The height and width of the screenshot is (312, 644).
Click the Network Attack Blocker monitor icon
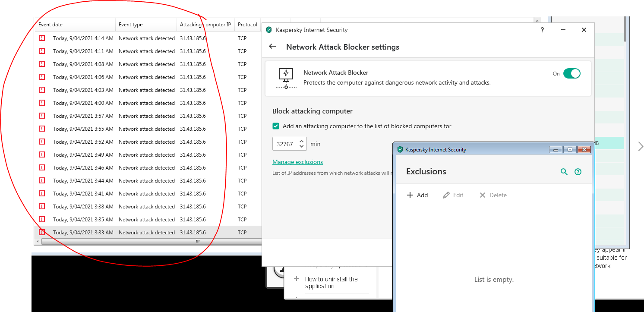click(286, 78)
